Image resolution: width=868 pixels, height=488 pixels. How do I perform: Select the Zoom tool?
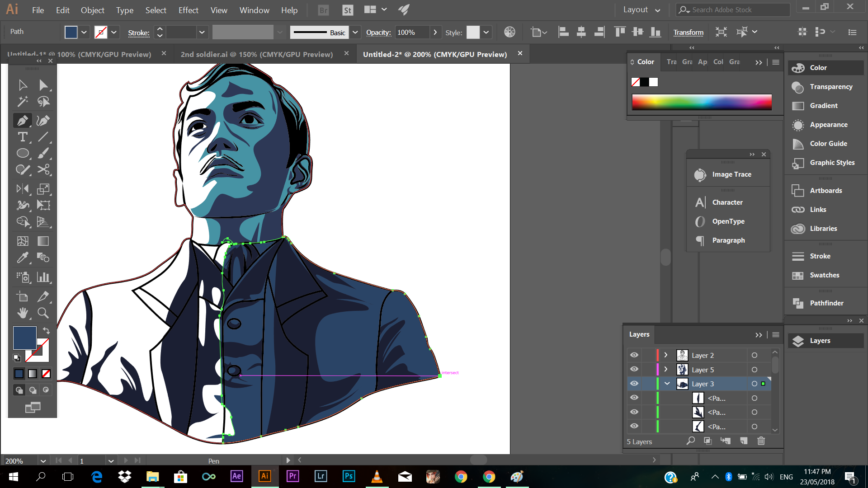pyautogui.click(x=43, y=313)
